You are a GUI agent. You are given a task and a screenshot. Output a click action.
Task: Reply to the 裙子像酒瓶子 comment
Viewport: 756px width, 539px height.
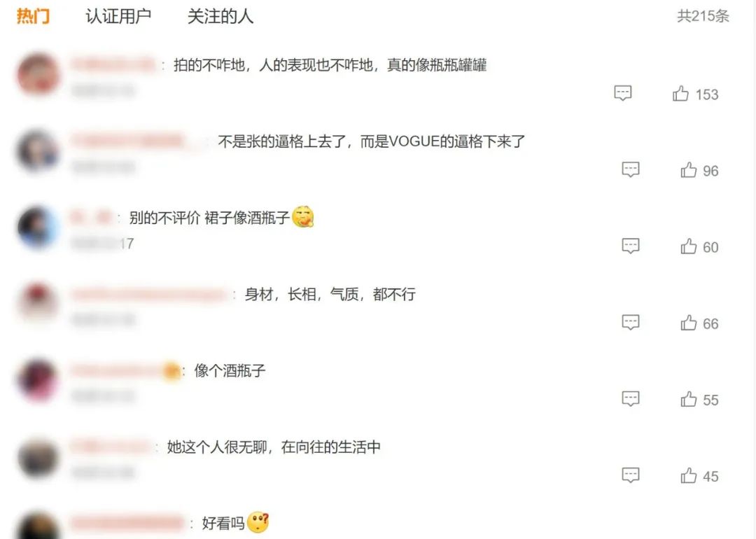(x=631, y=246)
